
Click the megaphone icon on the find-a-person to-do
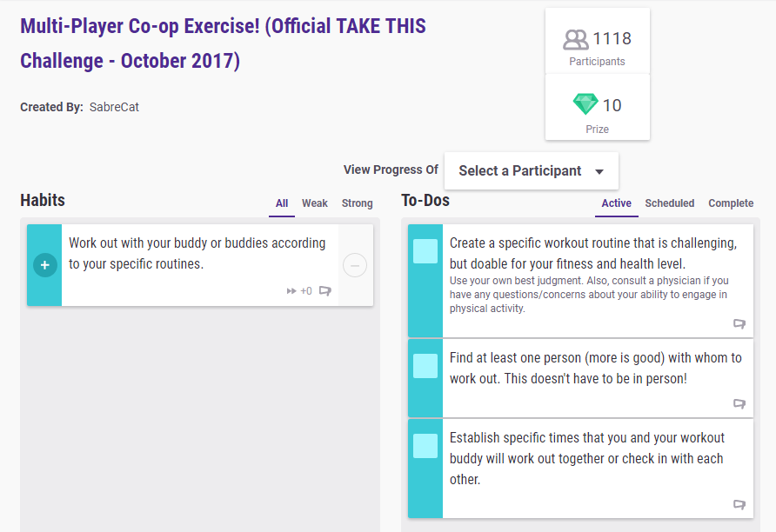739,403
